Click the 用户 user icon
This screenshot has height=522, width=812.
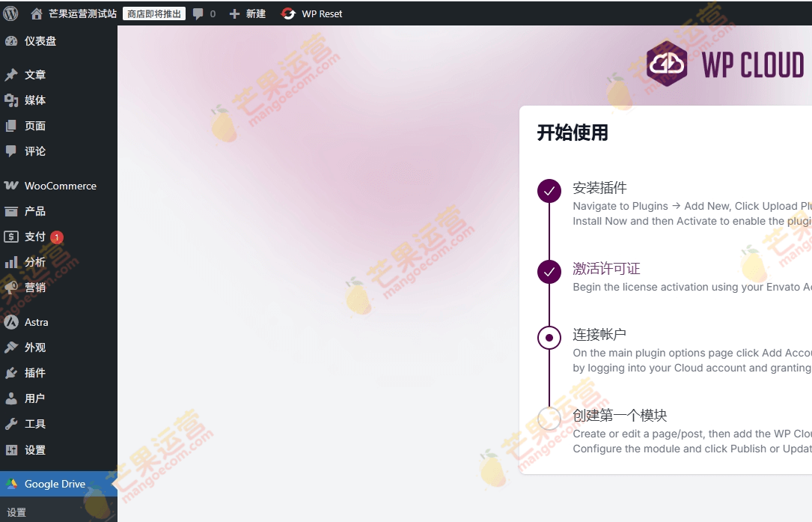click(x=11, y=398)
